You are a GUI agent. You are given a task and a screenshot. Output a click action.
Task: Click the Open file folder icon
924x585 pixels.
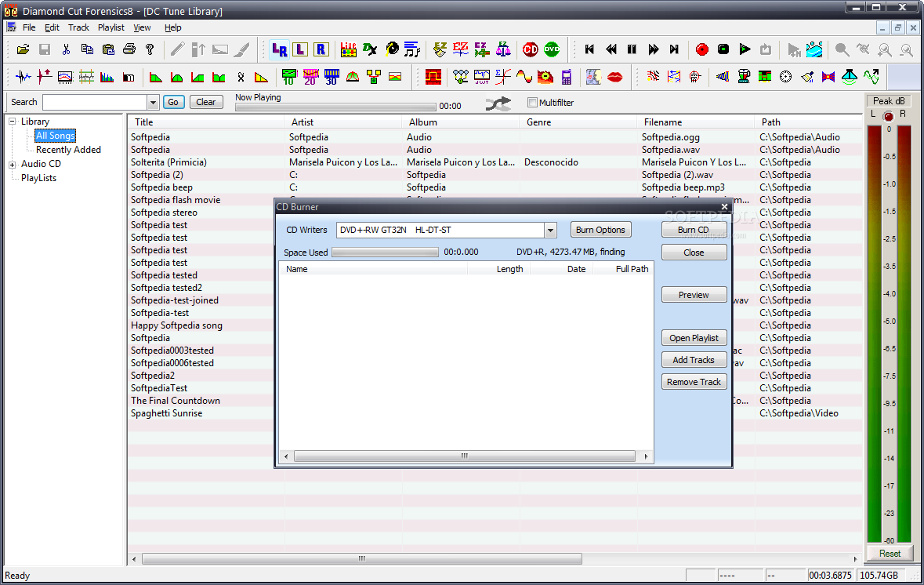tap(23, 49)
